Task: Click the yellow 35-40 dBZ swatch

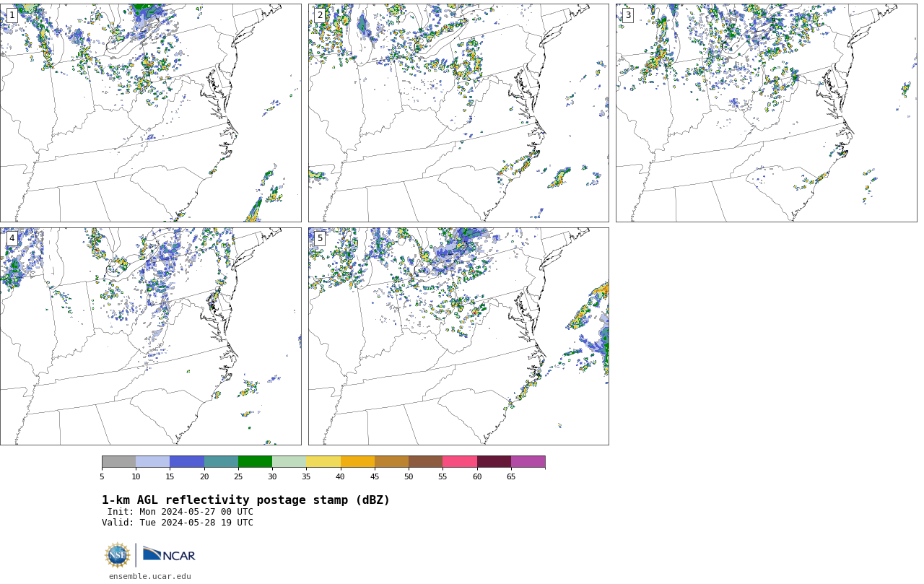Action: (x=323, y=462)
